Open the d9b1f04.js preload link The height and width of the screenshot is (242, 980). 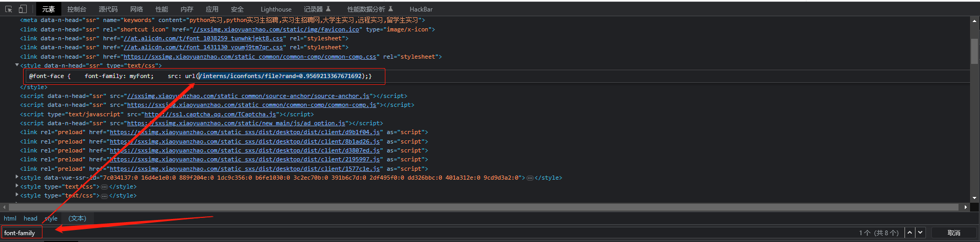click(x=245, y=132)
